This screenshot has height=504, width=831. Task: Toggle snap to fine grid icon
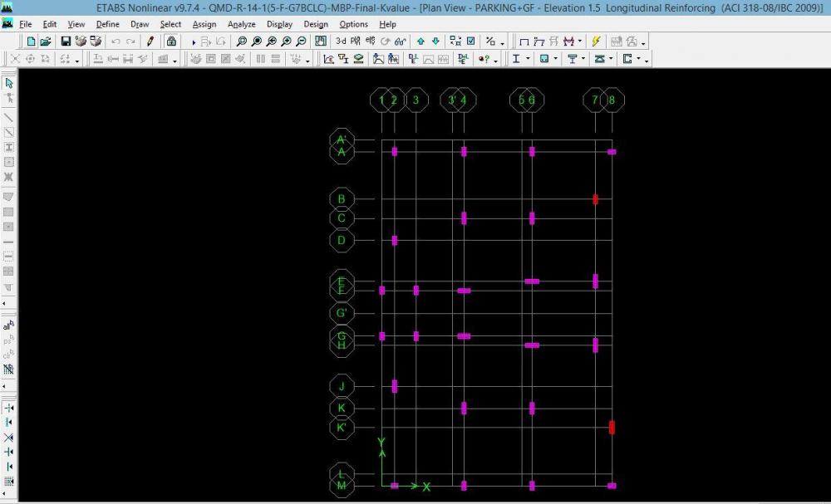coord(8,482)
